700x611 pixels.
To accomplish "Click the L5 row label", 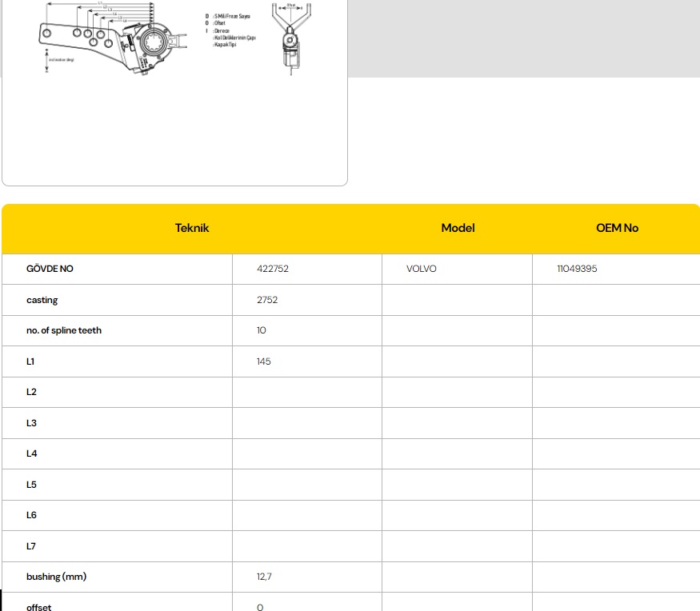I will tap(31, 485).
